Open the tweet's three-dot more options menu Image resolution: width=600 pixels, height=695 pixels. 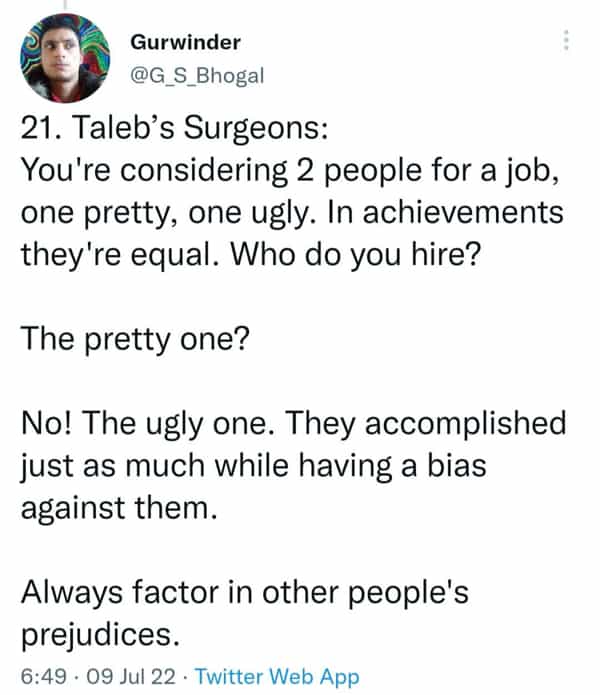[x=566, y=41]
